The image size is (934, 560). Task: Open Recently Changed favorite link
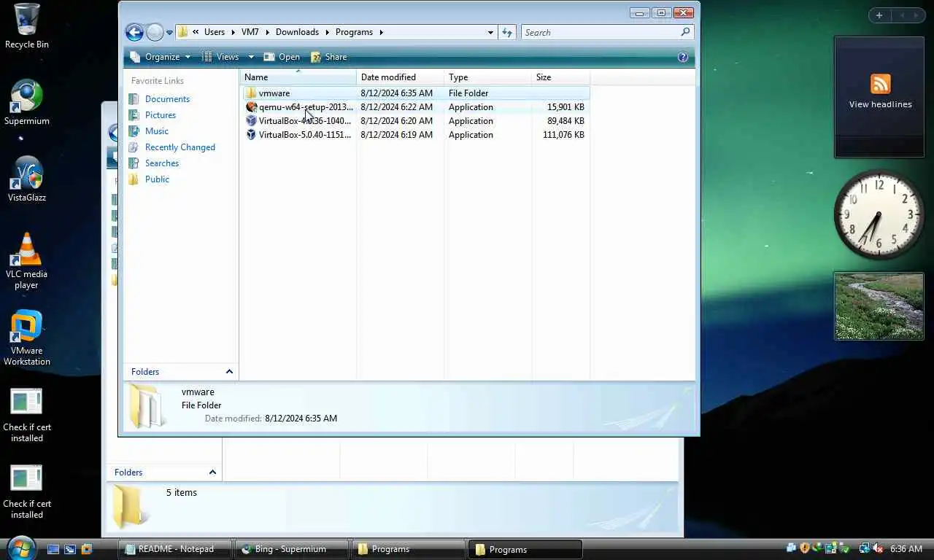tap(180, 147)
